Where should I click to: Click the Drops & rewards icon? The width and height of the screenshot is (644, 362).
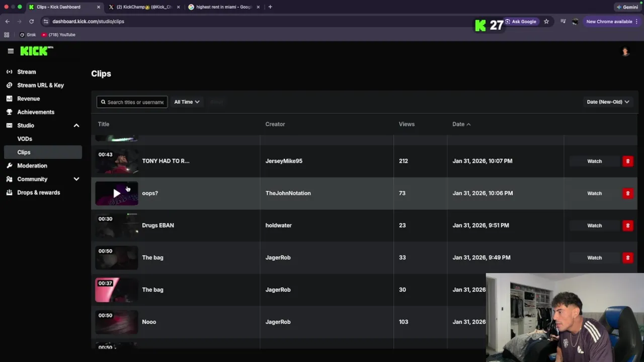coord(9,193)
